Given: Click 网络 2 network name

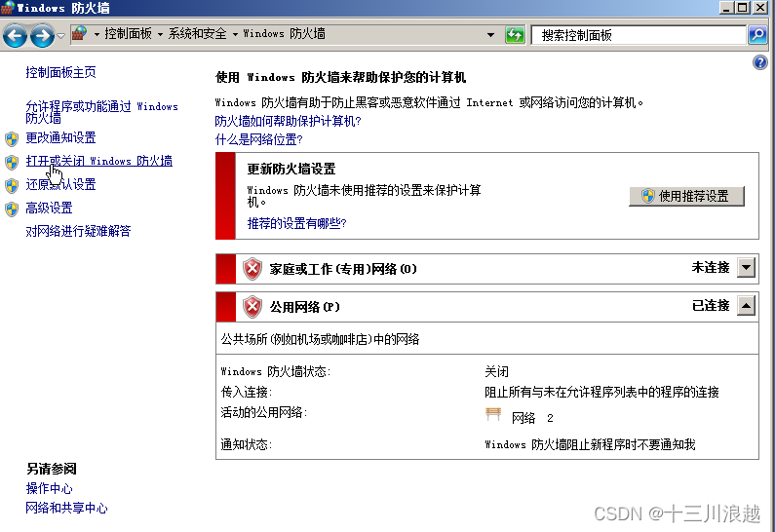Looking at the screenshot, I should 532,418.
